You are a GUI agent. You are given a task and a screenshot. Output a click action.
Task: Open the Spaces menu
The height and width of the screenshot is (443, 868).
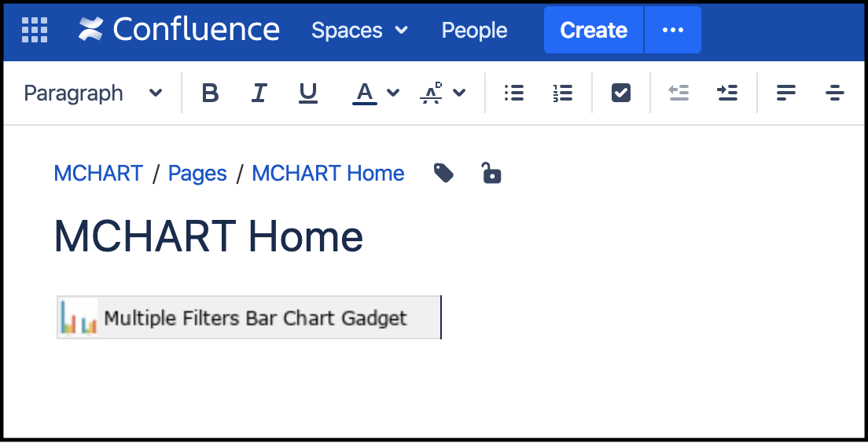pos(359,30)
